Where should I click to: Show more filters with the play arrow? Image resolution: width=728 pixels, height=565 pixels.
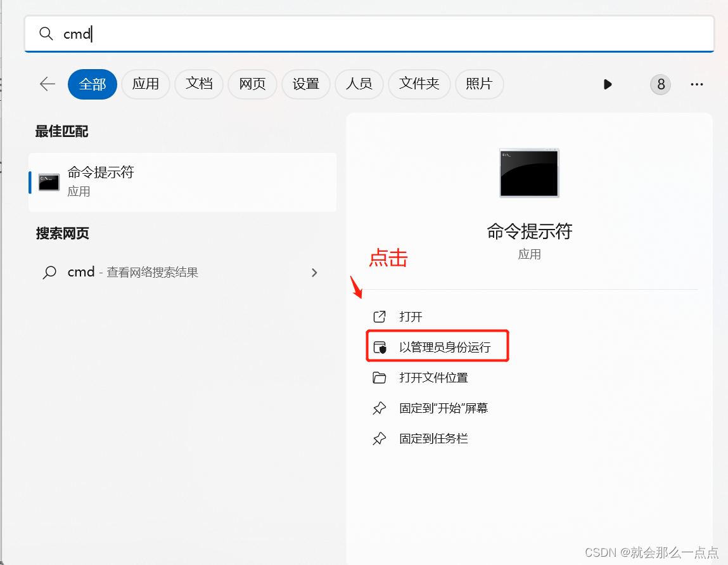click(x=608, y=84)
